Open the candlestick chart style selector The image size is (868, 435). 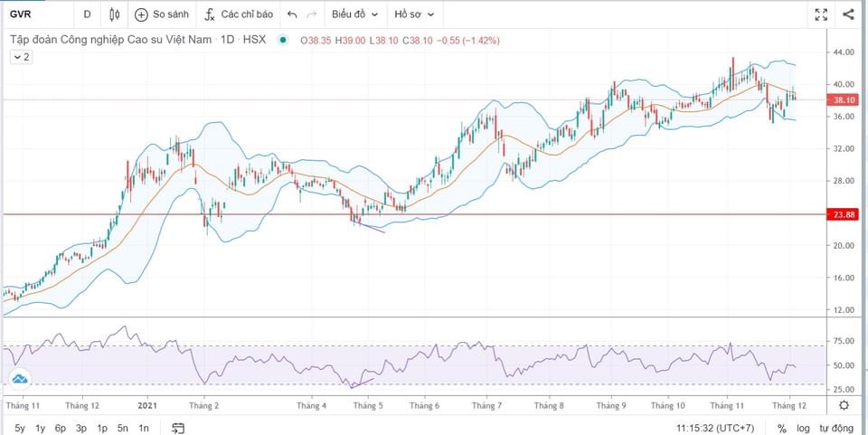(115, 15)
